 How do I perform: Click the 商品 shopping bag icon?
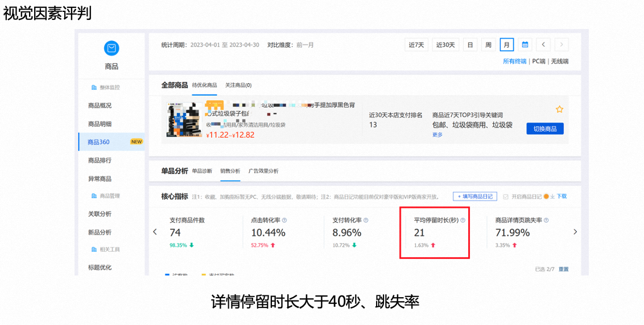point(112,49)
